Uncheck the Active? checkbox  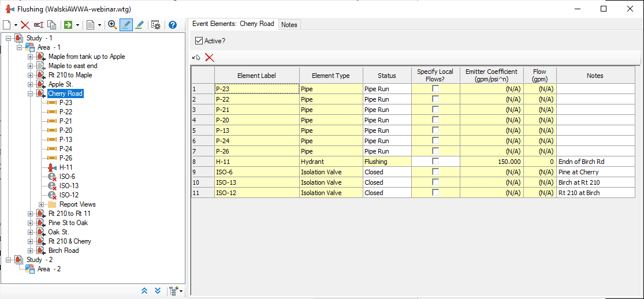click(x=199, y=40)
